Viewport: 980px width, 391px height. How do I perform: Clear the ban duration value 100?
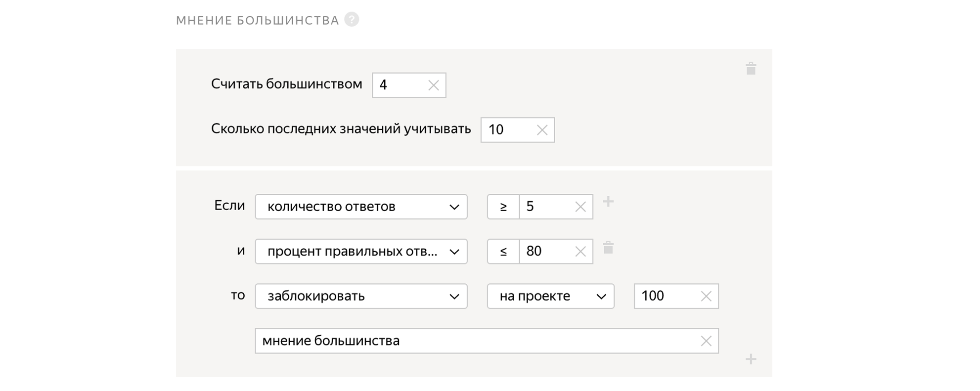tap(706, 296)
